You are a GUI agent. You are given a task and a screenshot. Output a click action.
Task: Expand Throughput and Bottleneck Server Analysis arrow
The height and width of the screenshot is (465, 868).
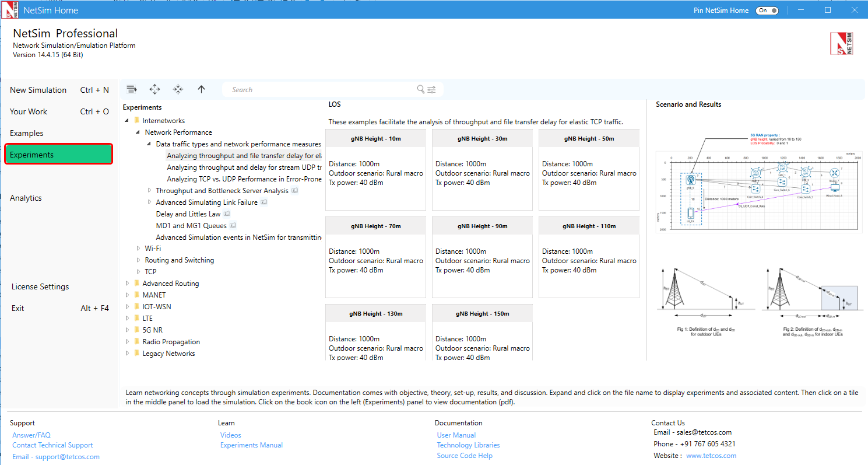point(149,191)
